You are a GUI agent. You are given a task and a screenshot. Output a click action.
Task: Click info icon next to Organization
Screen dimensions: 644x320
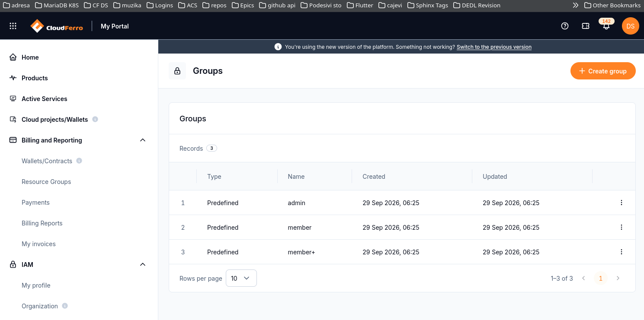(x=65, y=306)
